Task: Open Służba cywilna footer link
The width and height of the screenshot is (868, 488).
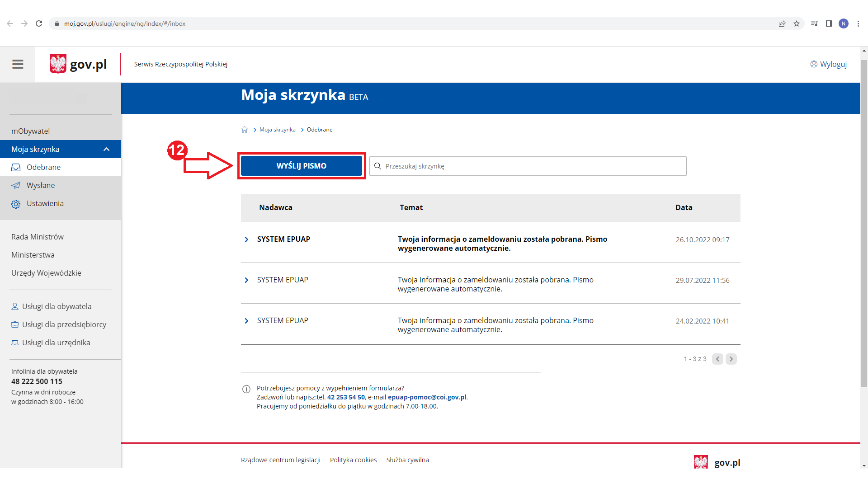Action: [408, 460]
